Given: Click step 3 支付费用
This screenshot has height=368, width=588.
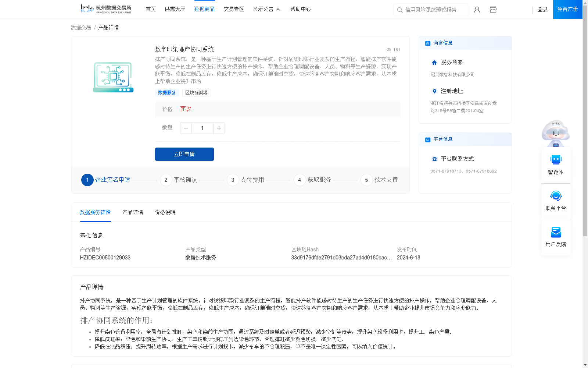Looking at the screenshot, I should pos(245,180).
